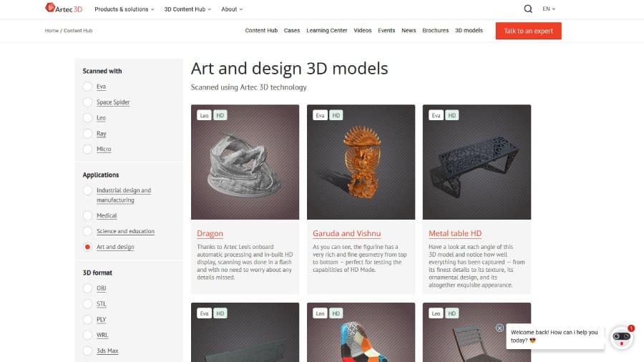
Task: Click the Talk to an expert button
Action: point(528,31)
